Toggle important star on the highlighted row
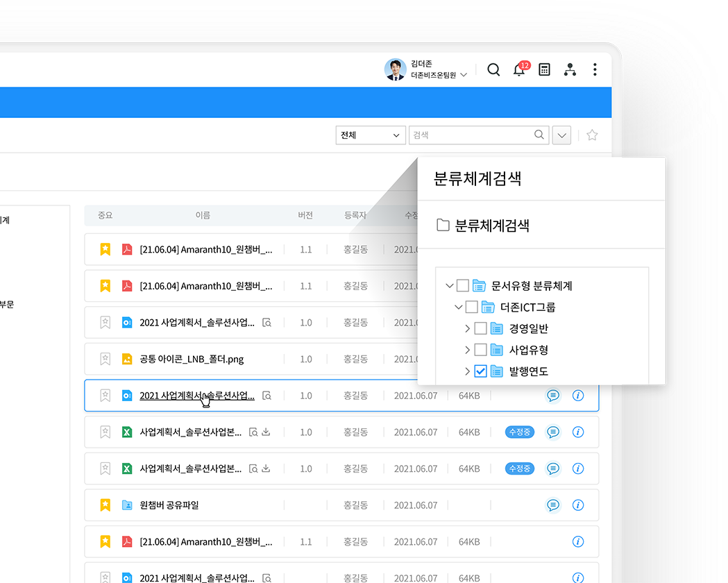728x583 pixels. pyautogui.click(x=105, y=396)
